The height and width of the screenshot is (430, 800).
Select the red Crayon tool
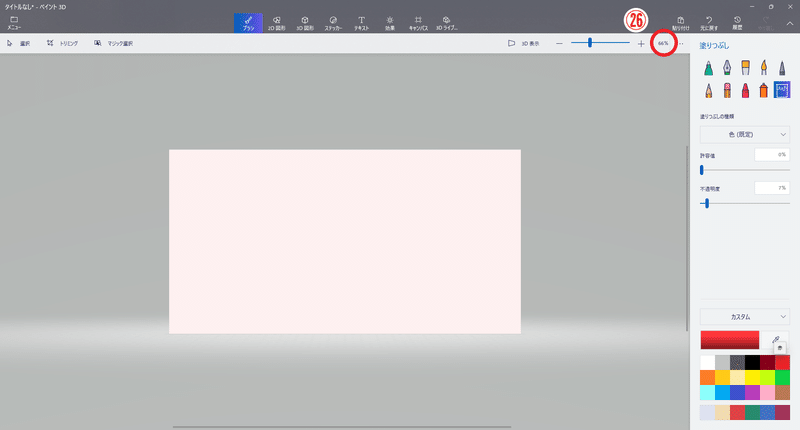tap(745, 90)
